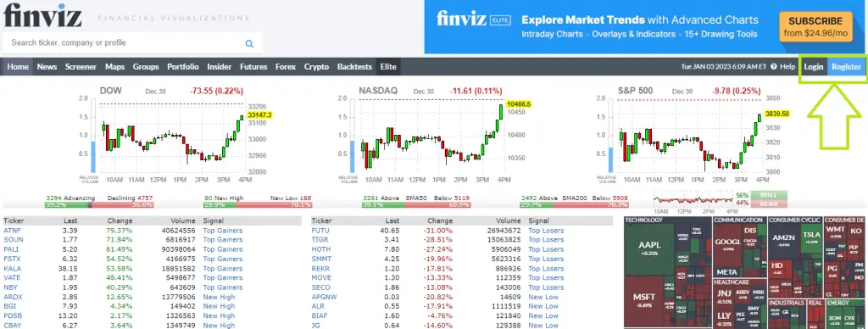
Task: Open the Screener menu item
Action: point(81,66)
